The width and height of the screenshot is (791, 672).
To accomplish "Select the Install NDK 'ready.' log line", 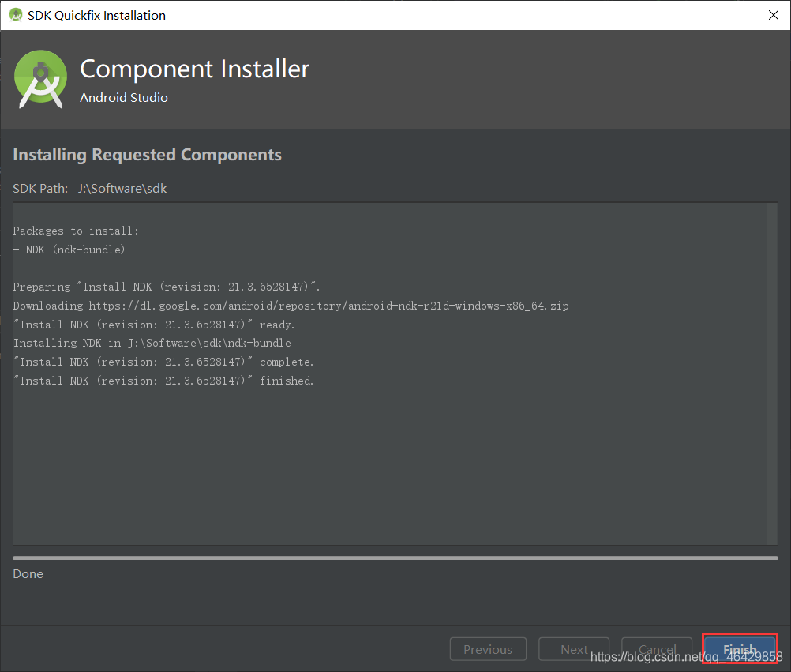I will pos(154,325).
